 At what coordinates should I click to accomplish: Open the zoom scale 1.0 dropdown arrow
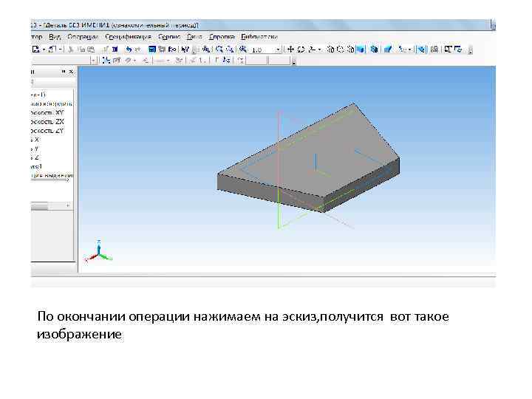[x=278, y=50]
